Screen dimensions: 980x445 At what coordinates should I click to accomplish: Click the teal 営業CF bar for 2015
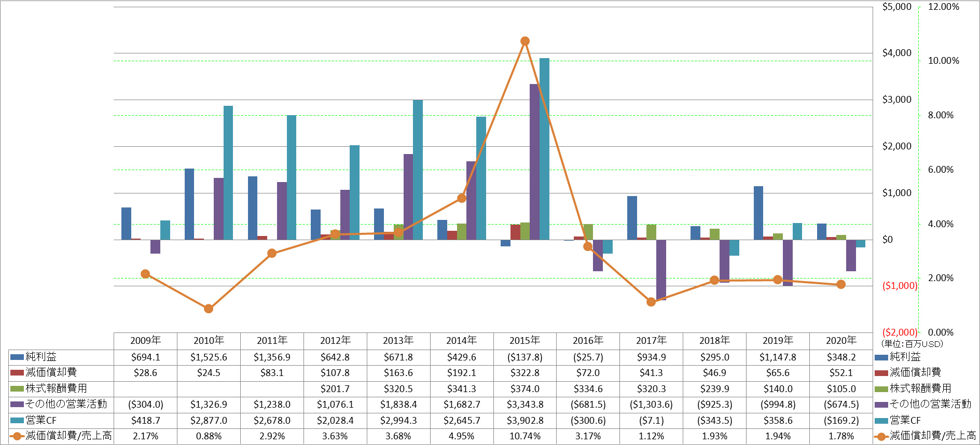point(544,149)
